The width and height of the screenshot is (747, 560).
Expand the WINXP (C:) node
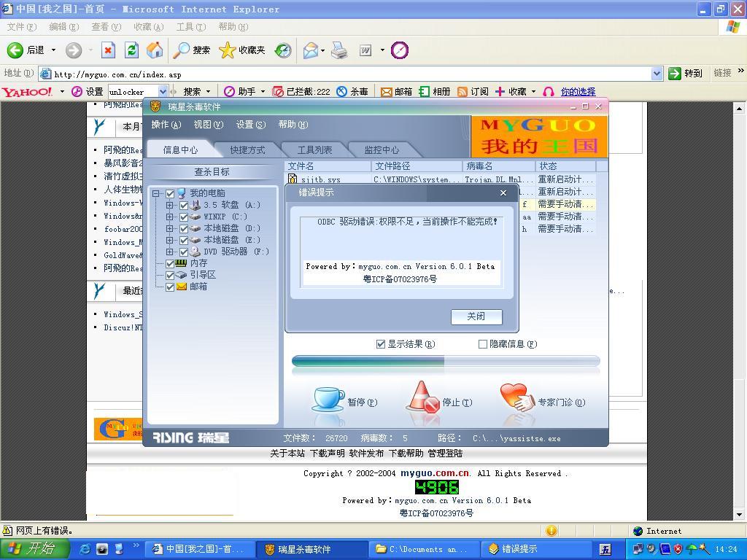point(169,217)
